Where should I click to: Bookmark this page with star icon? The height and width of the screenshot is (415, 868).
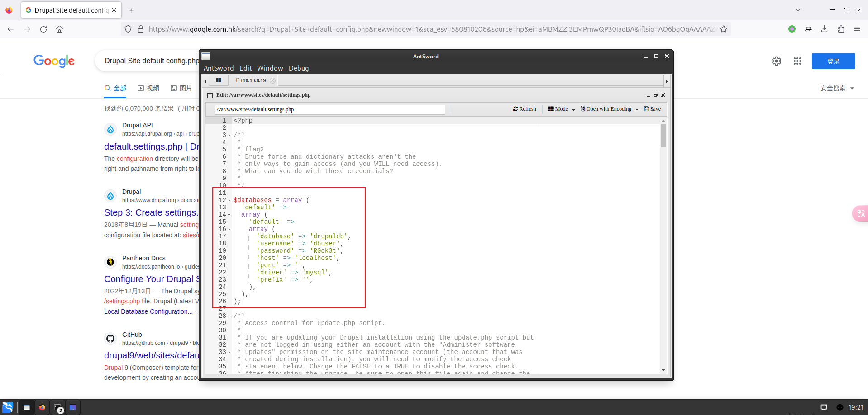pyautogui.click(x=724, y=29)
